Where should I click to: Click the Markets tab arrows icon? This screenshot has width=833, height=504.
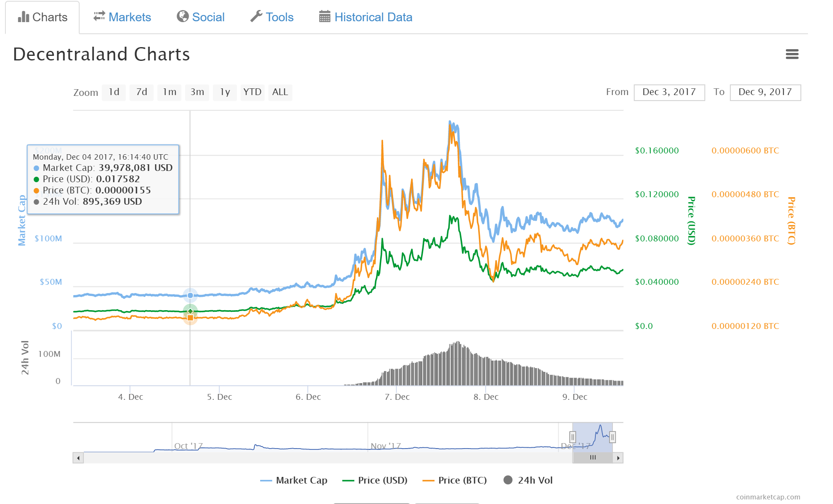99,16
